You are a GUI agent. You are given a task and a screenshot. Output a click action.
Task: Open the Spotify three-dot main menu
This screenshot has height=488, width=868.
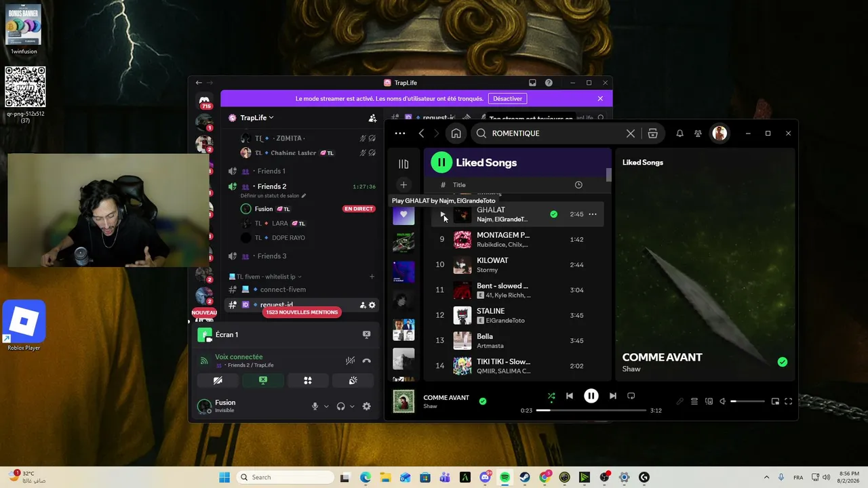(x=400, y=134)
